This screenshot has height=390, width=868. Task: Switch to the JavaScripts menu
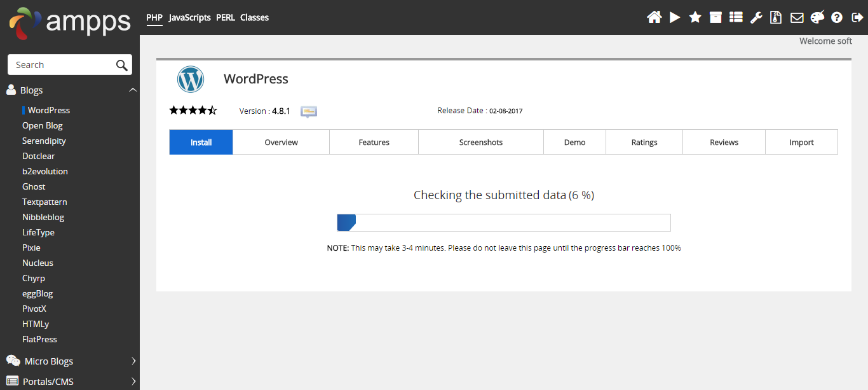190,18
